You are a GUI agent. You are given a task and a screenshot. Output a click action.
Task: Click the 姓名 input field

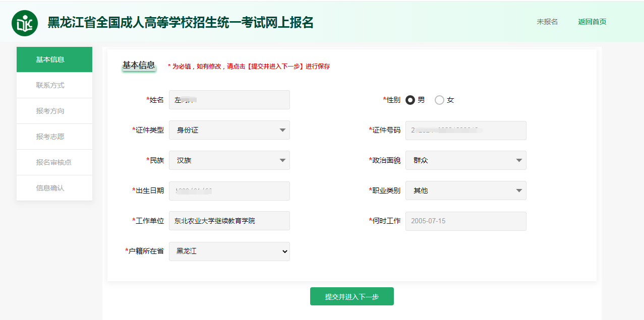229,100
